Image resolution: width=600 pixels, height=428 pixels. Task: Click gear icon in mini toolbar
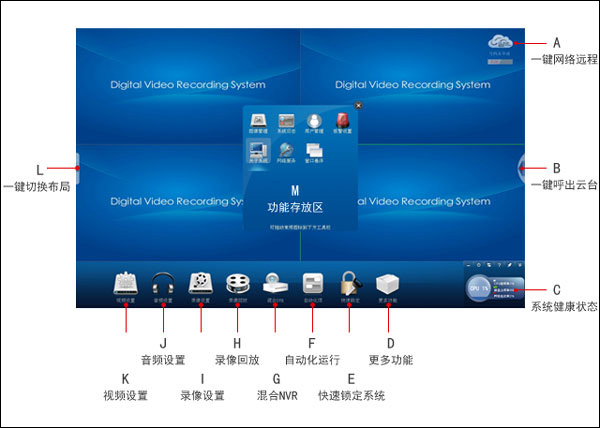coord(479,265)
